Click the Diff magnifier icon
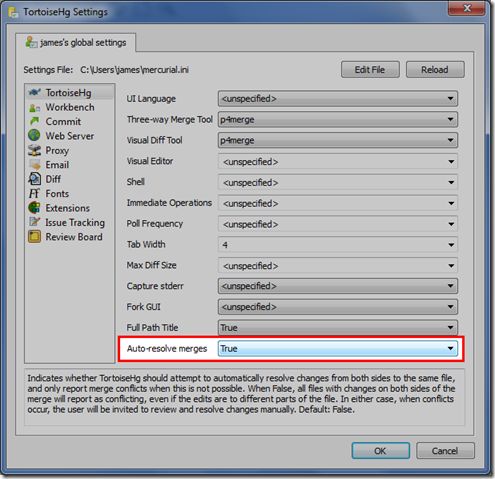495x479 pixels. pyautogui.click(x=34, y=179)
